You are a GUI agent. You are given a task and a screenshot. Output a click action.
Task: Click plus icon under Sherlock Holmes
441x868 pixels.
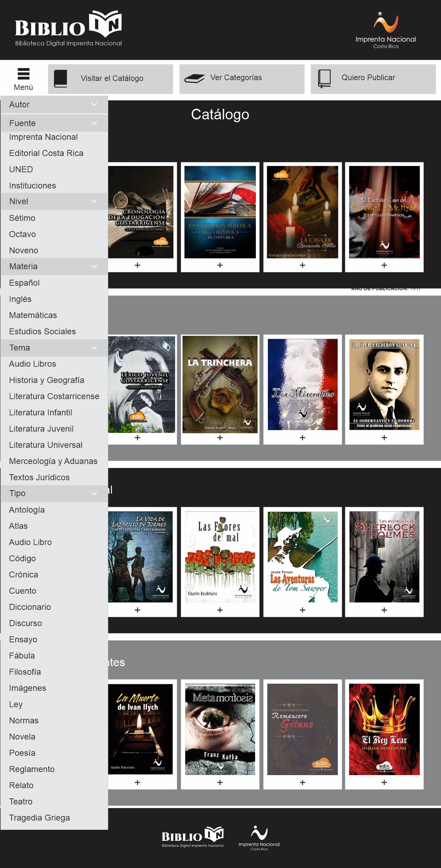(384, 610)
